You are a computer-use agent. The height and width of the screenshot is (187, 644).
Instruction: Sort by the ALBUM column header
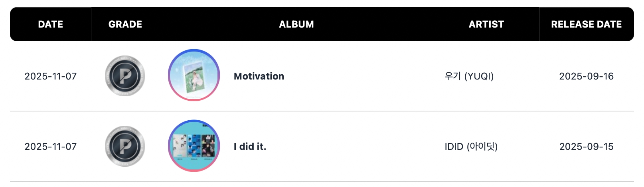click(x=296, y=24)
